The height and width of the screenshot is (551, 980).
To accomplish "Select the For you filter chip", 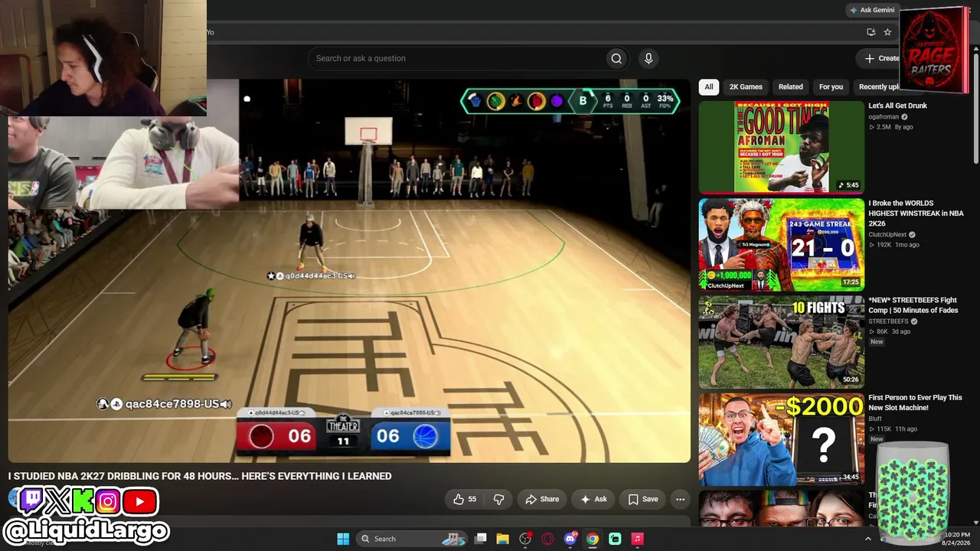I will [x=831, y=87].
